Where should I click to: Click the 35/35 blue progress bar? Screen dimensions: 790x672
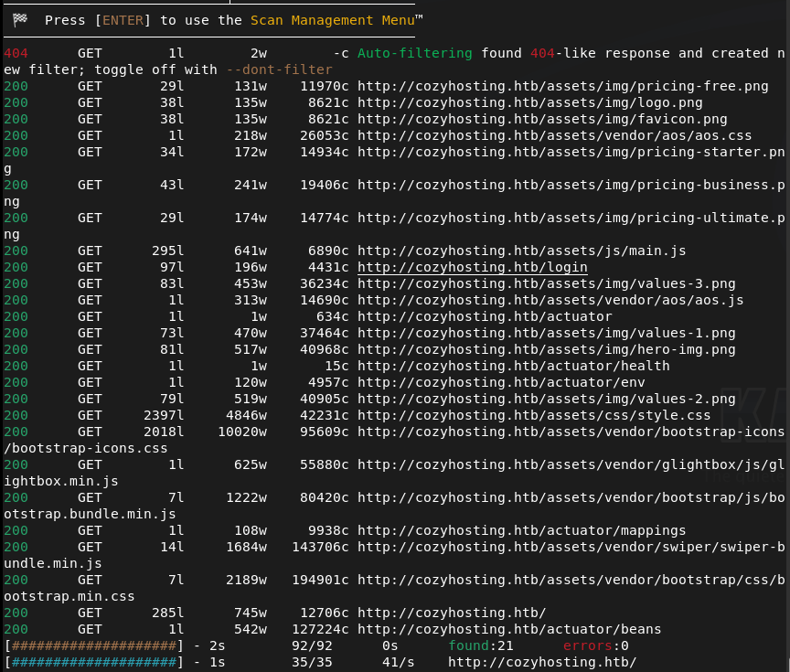93,662
